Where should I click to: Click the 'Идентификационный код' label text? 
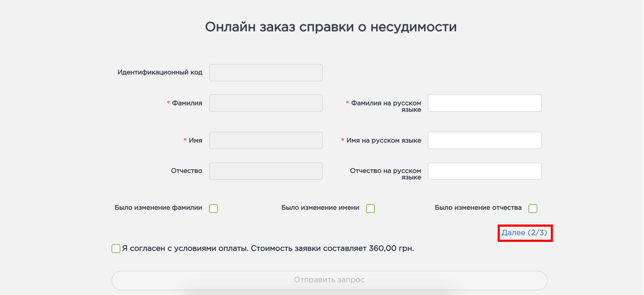point(160,72)
